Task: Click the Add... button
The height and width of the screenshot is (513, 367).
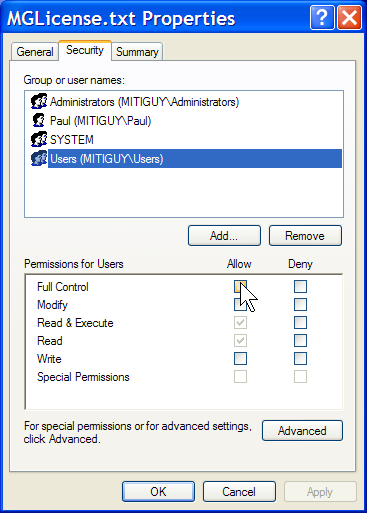Action: pos(224,236)
